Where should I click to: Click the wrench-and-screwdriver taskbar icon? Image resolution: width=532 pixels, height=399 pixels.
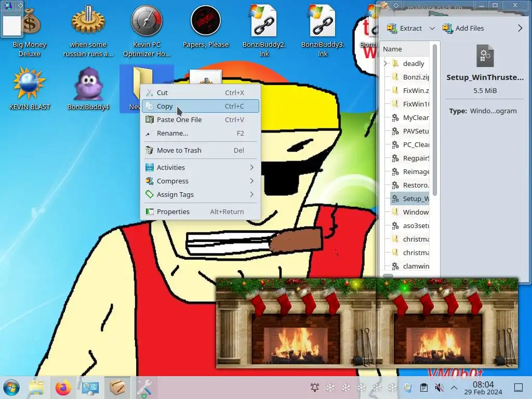144,388
